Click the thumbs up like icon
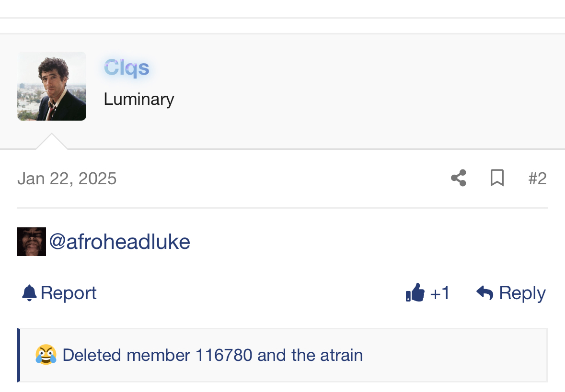565x392 pixels. 415,292
